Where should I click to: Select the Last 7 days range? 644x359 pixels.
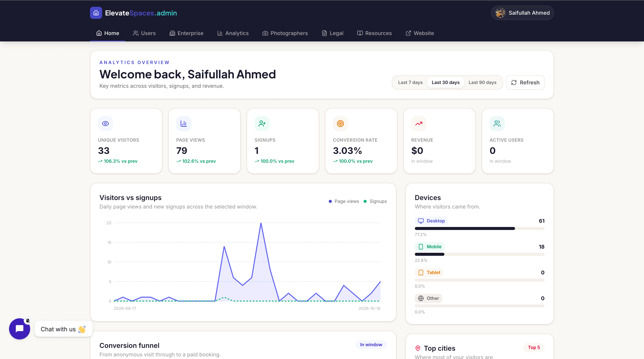coord(410,82)
